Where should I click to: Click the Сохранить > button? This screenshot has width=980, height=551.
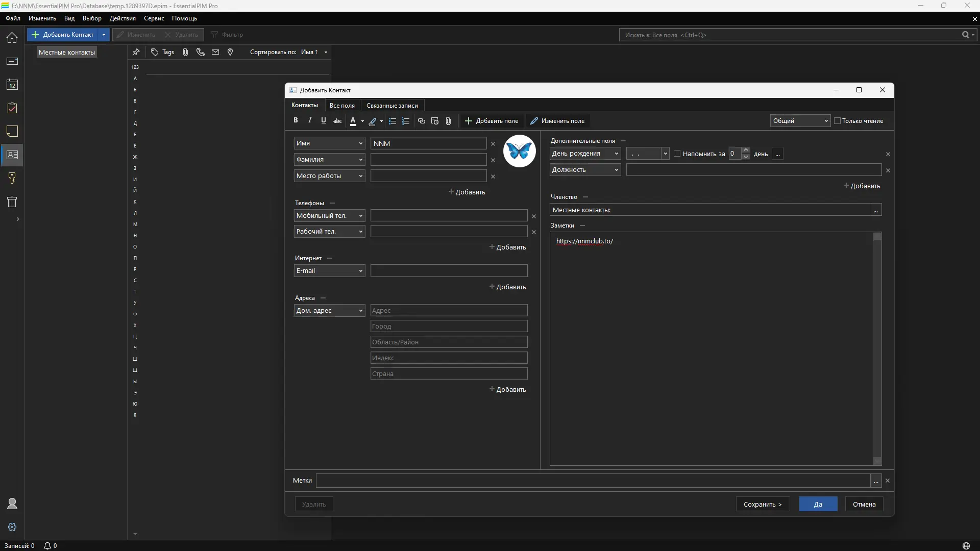click(763, 504)
